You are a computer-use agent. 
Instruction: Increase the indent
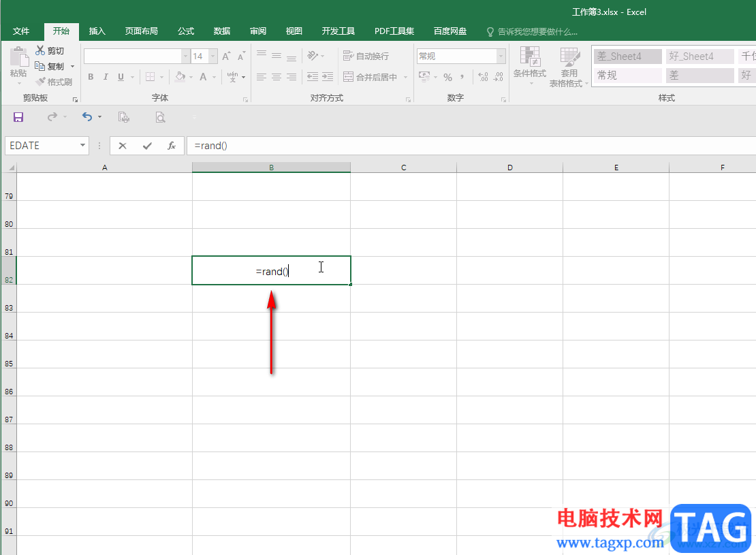[328, 77]
